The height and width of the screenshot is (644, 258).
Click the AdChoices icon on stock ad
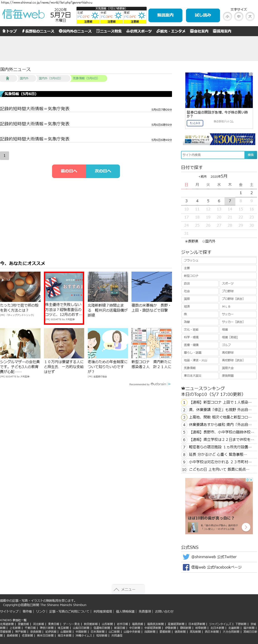tap(251, 74)
